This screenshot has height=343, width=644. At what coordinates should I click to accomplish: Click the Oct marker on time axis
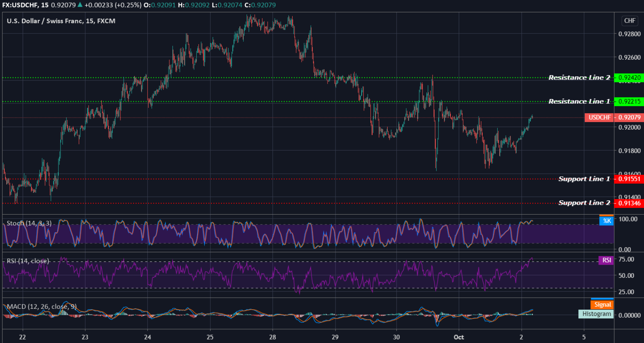coord(459,337)
